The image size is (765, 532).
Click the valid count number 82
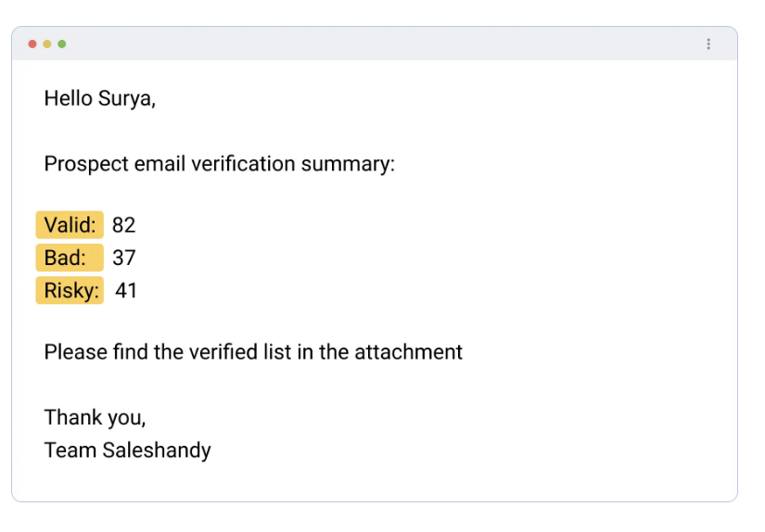tap(123, 225)
